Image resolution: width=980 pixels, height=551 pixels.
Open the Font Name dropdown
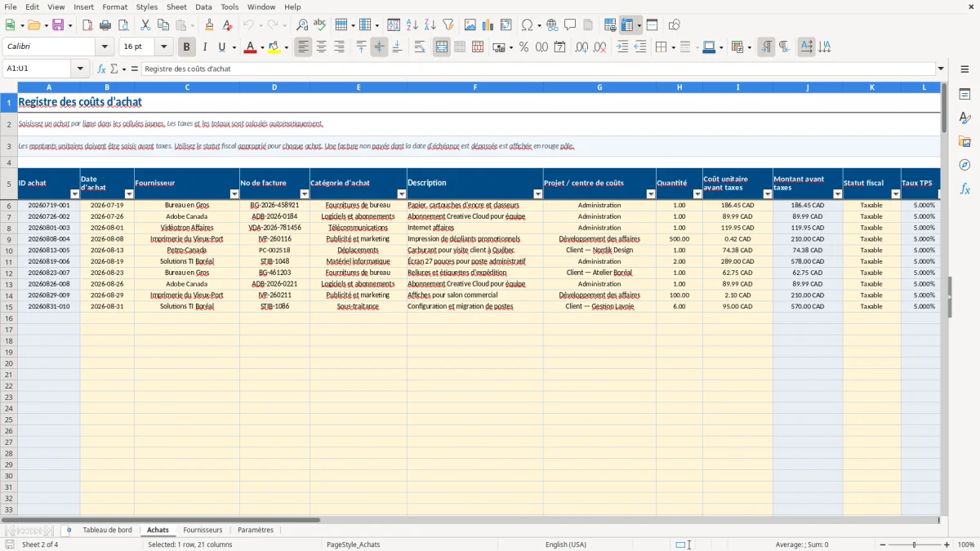point(105,47)
